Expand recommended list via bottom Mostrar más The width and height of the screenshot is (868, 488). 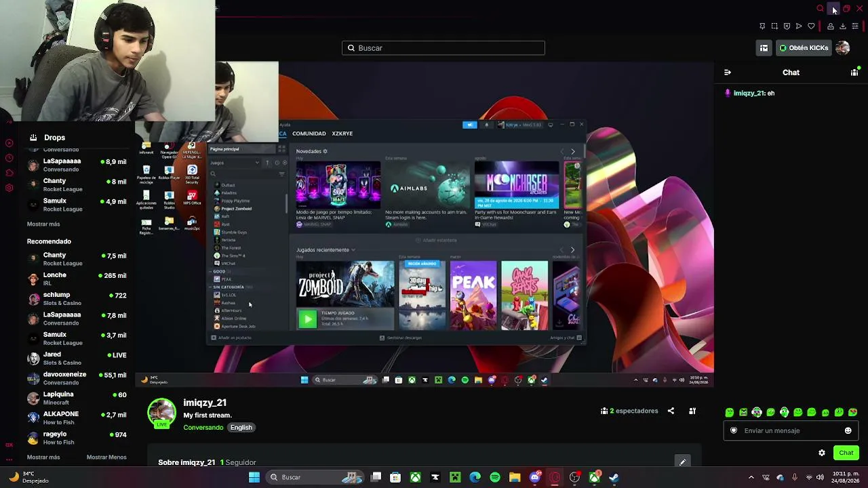[43, 457]
